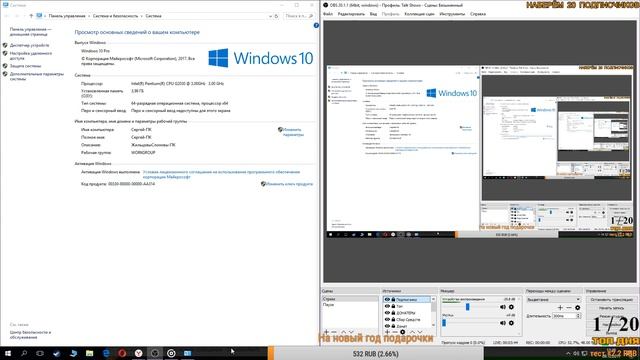Adjust the Mic/Aux volume slider
640x360 pixels.
point(444,323)
